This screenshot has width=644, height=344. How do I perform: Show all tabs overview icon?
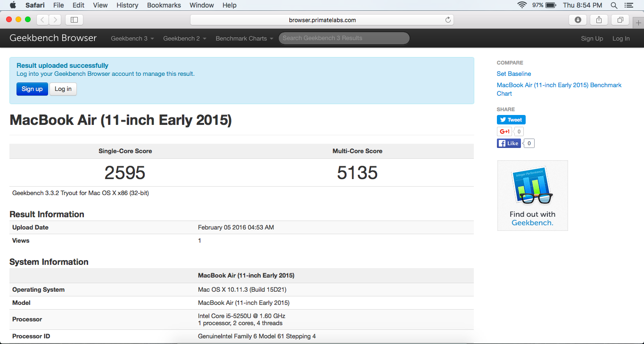pos(620,20)
